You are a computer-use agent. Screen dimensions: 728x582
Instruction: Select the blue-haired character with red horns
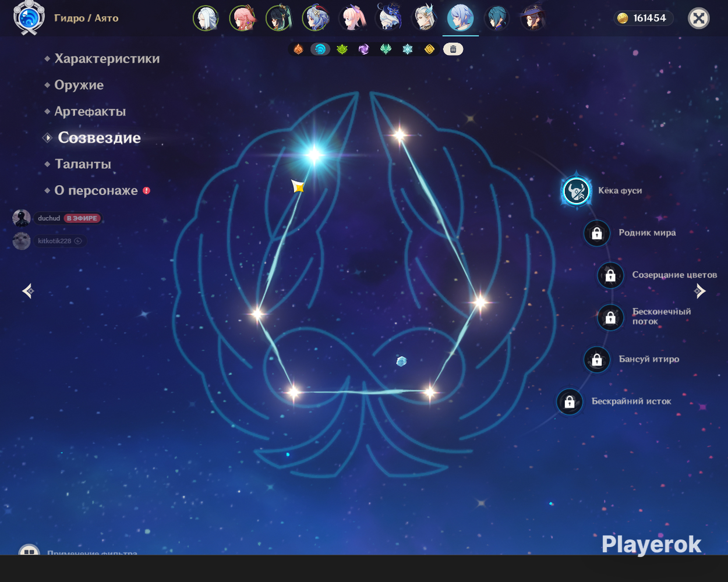tap(316, 18)
